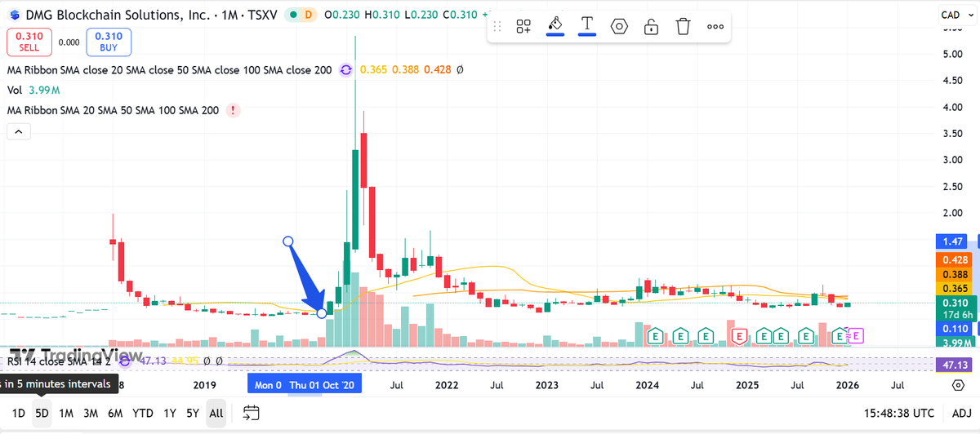Click the lower anchor circle of arrow drawing
The height and width of the screenshot is (434, 980).
(x=322, y=313)
